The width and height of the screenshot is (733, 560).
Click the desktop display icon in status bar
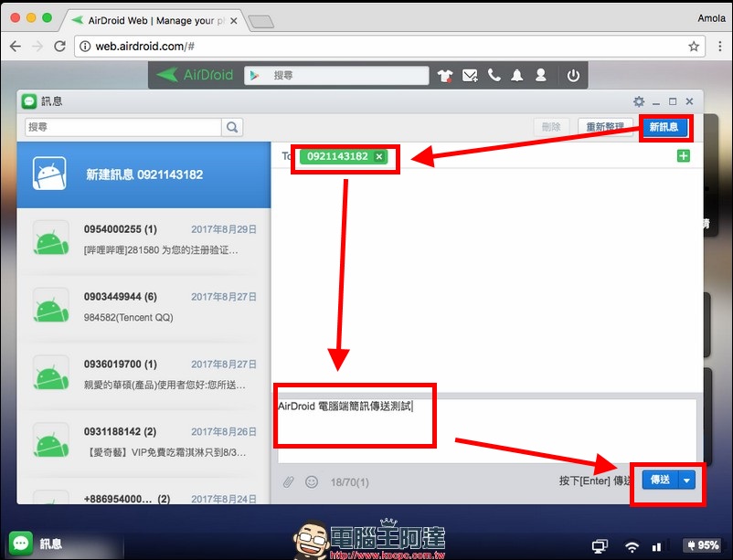pos(600,546)
